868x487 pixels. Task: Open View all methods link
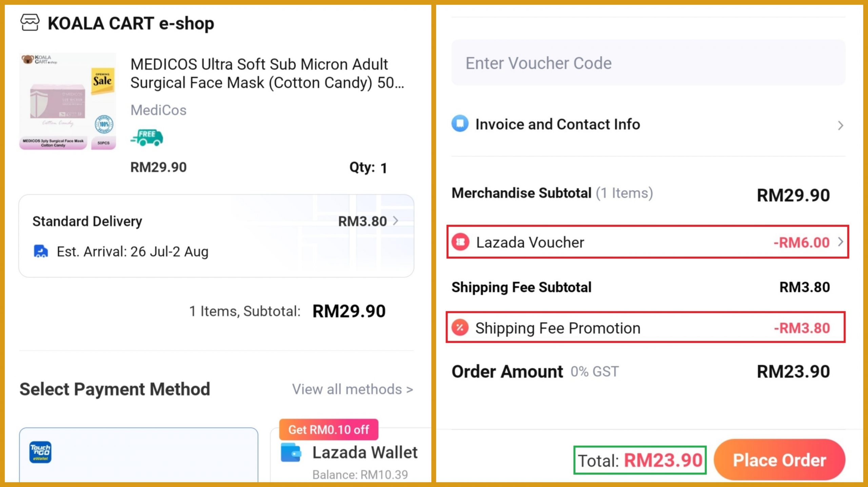[x=353, y=389]
